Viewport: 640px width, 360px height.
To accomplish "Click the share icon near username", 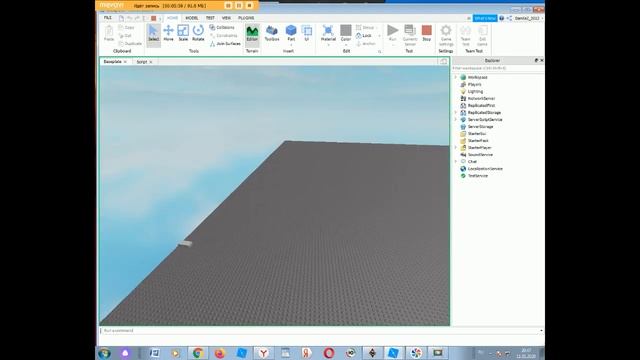I will point(509,18).
